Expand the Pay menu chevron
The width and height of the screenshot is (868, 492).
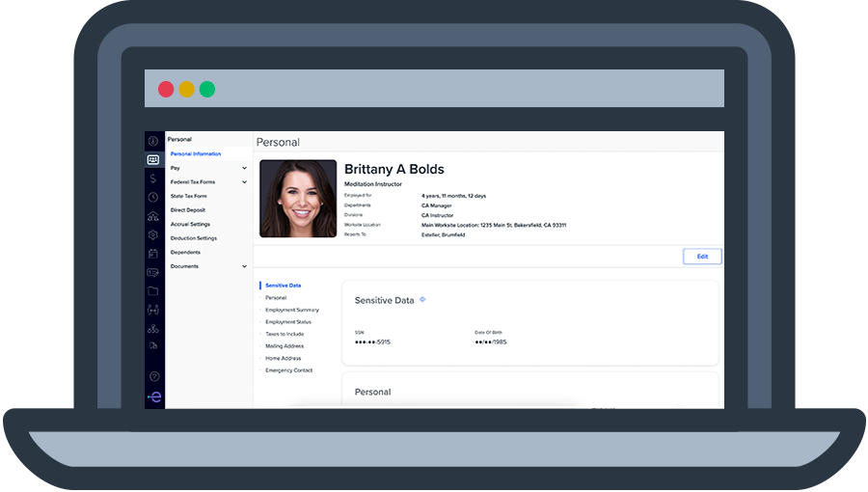[x=244, y=168]
